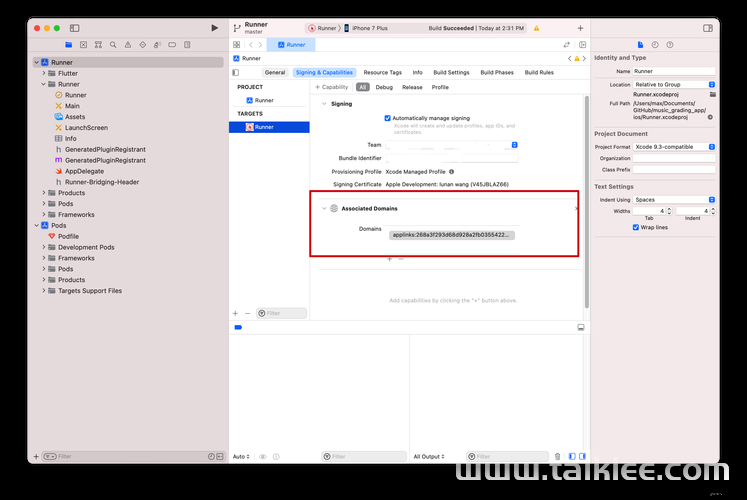747x500 pixels.
Task: Open the Project Format dropdown
Action: pos(674,147)
